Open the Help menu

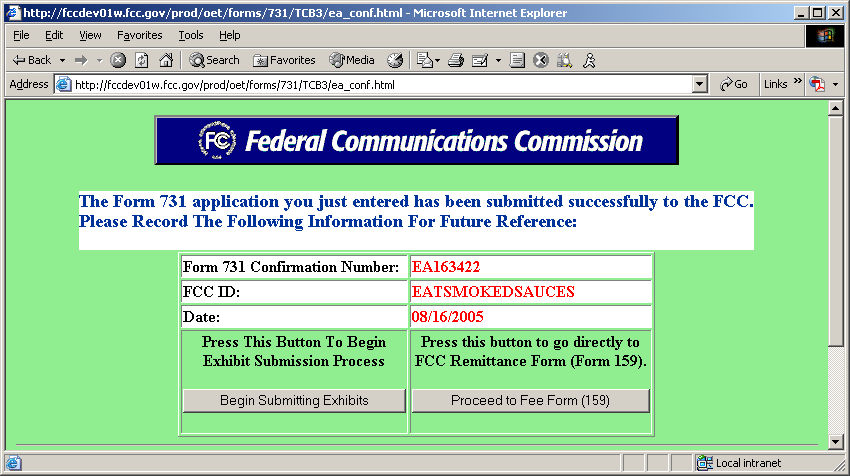pyautogui.click(x=229, y=35)
